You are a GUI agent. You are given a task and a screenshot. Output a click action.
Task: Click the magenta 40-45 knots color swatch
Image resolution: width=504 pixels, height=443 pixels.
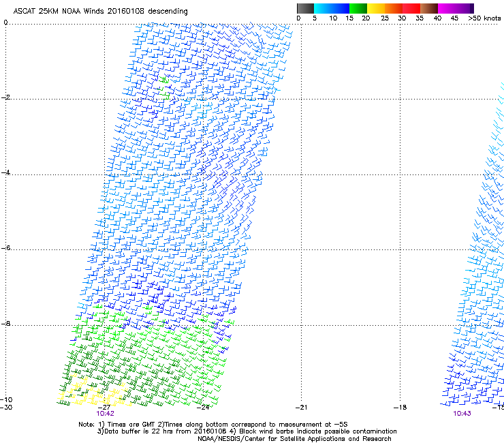point(447,8)
